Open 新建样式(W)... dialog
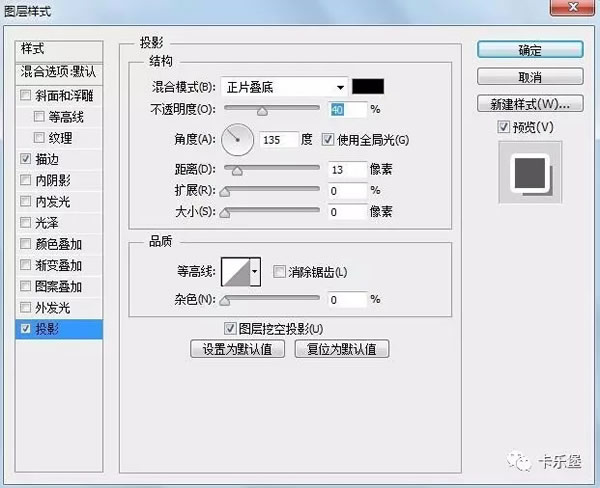This screenshot has height=488, width=600. [x=530, y=103]
